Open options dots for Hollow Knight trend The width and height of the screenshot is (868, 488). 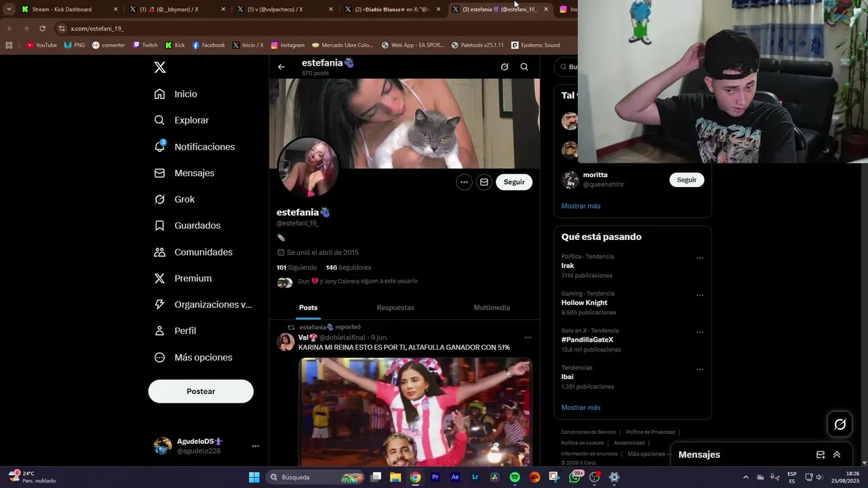coord(700,296)
